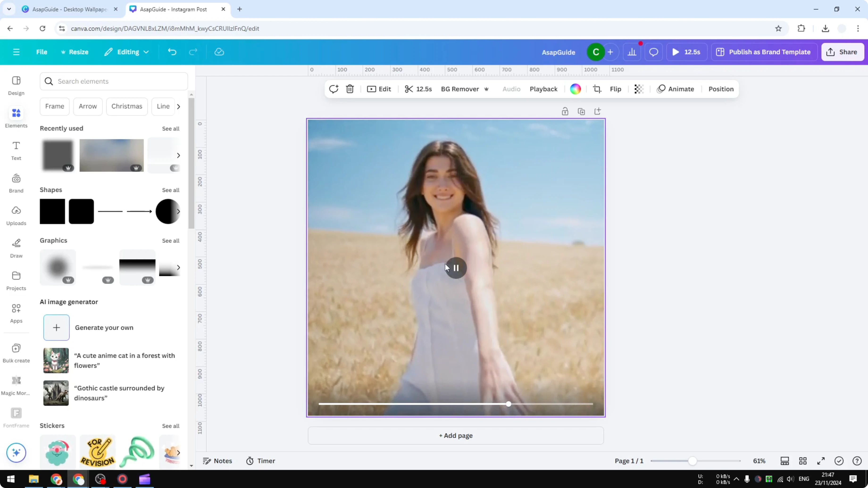Open See all for Graphics section
Screen dimensions: 868x488
point(171,240)
